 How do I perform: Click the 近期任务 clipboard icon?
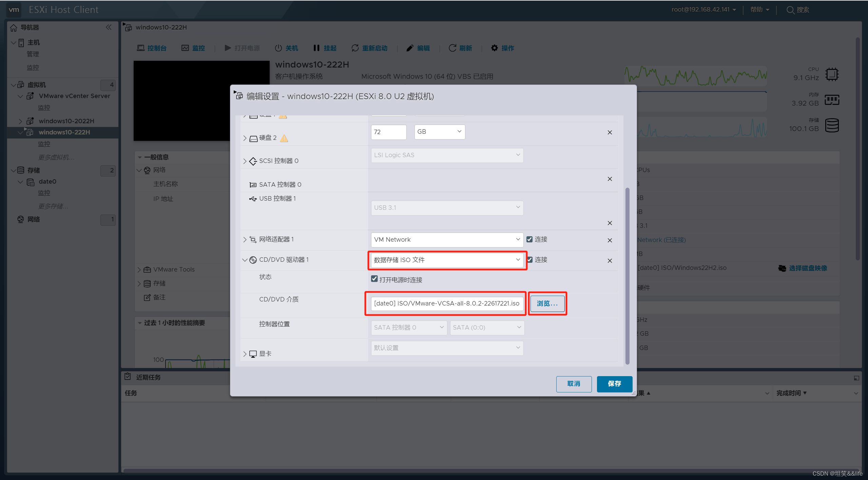(128, 376)
